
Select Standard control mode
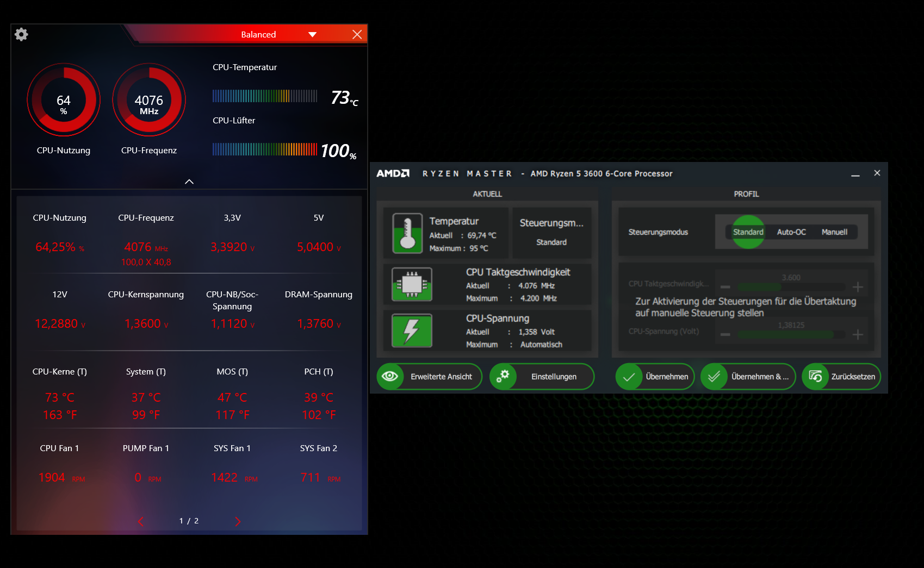coord(748,232)
